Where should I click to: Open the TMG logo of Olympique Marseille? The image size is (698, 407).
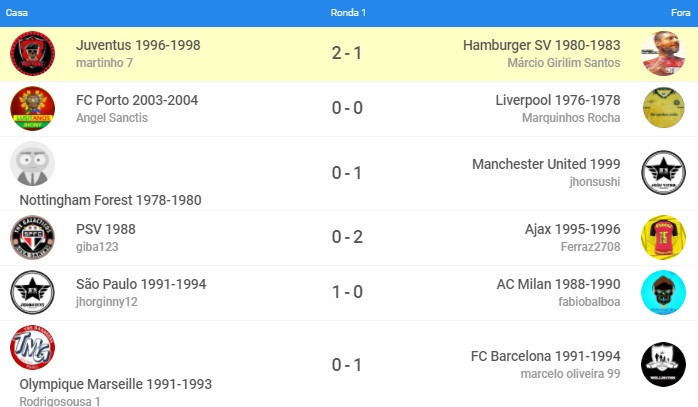32,347
